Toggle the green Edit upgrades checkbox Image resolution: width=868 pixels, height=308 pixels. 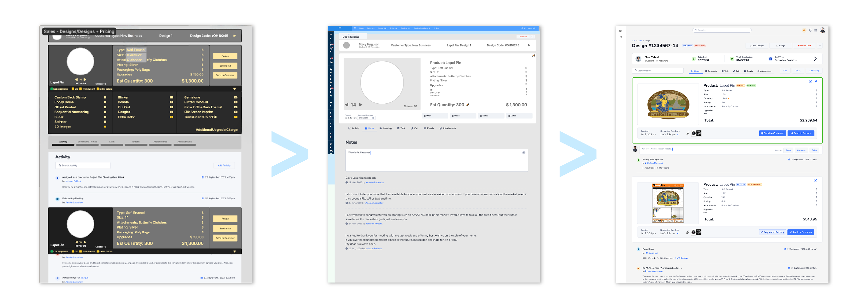(52, 89)
